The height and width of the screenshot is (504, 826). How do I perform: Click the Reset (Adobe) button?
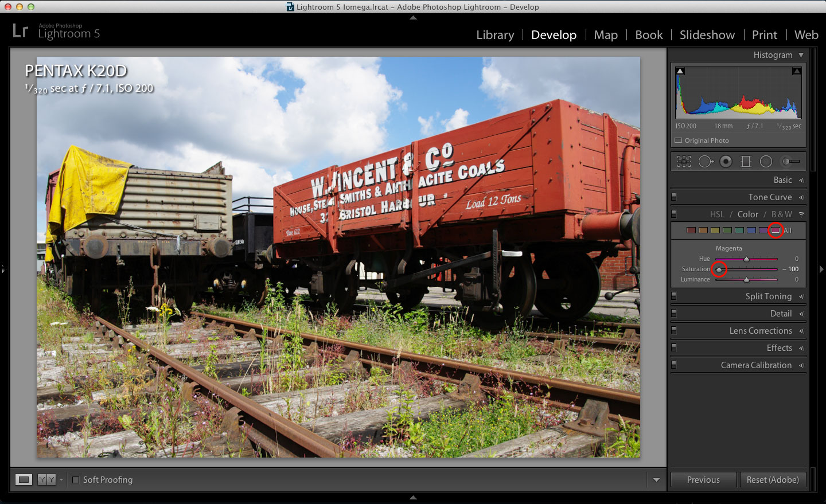pos(773,480)
